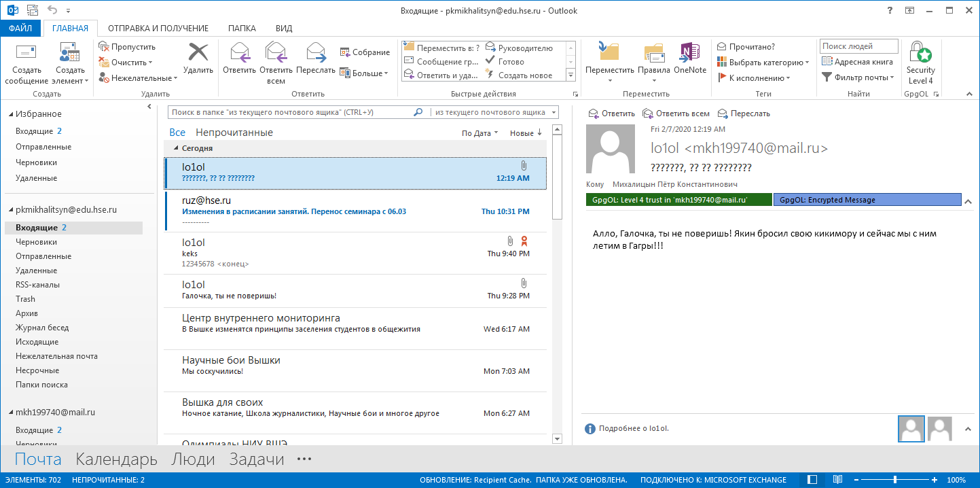Create a new email message

coord(26,64)
